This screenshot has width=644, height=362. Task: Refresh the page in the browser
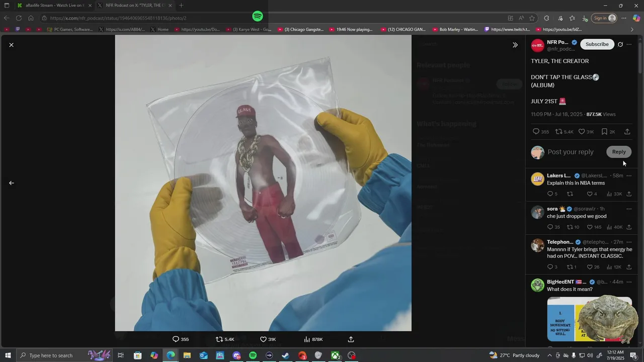[x=19, y=18]
